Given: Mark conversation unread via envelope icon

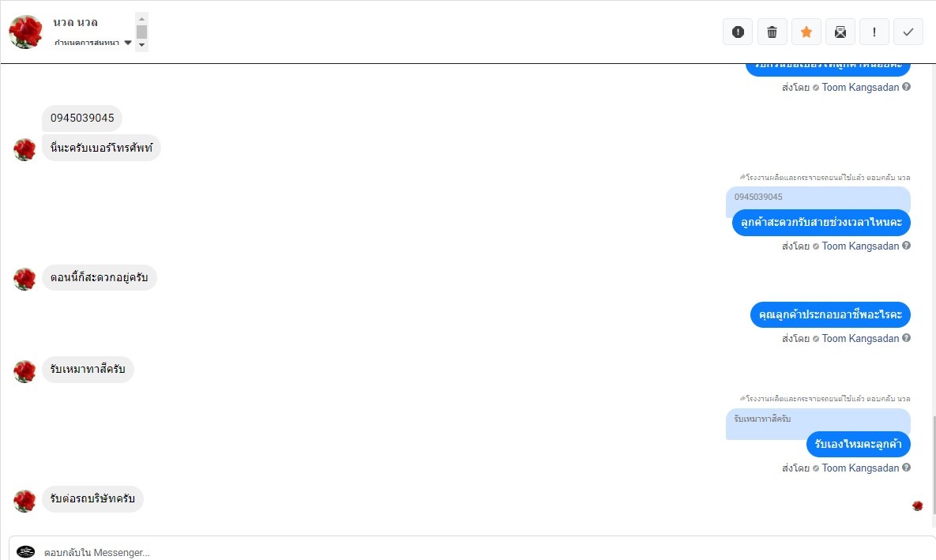Looking at the screenshot, I should click(x=840, y=32).
